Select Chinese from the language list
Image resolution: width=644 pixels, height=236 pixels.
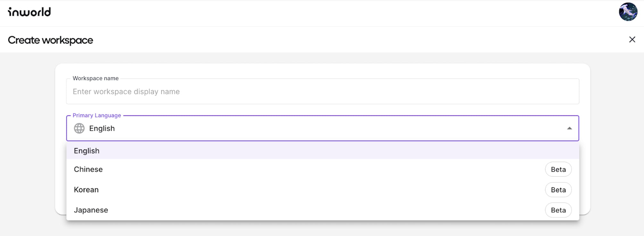pyautogui.click(x=88, y=169)
